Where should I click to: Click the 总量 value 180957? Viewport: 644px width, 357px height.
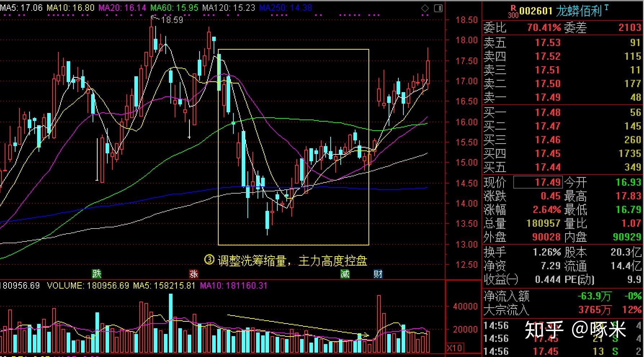[x=544, y=223]
